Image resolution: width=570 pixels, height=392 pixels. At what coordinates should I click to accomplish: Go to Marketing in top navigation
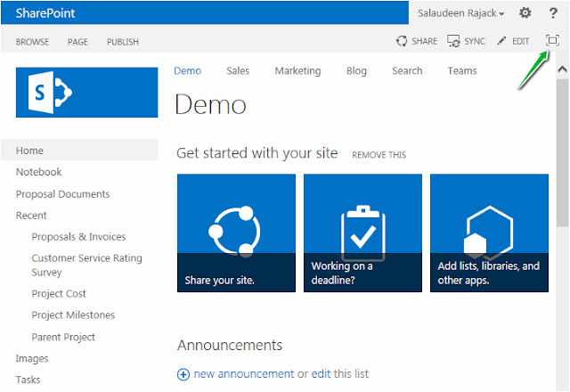point(297,71)
